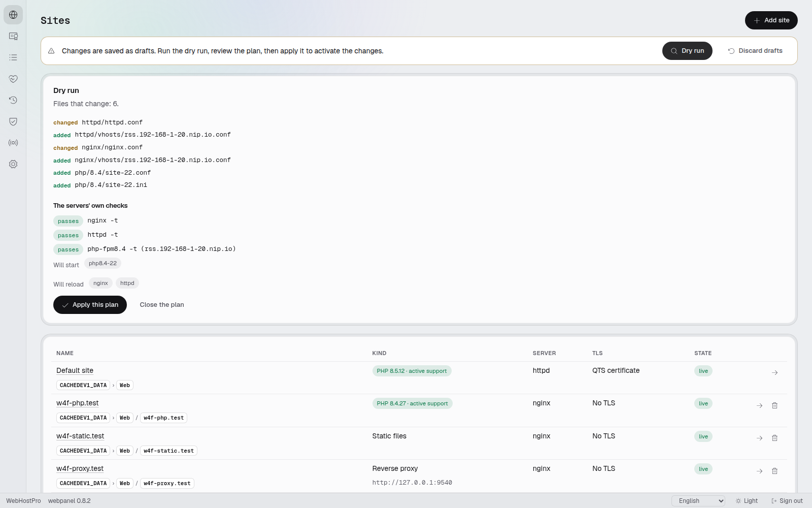This screenshot has width=812, height=508.
Task: Open Default site details arrow
Action: [x=775, y=373]
